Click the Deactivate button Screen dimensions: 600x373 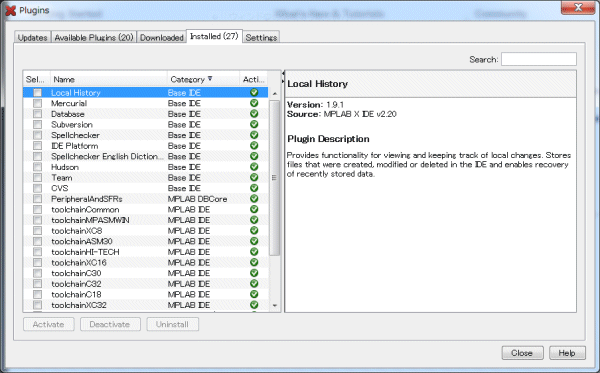click(110, 324)
